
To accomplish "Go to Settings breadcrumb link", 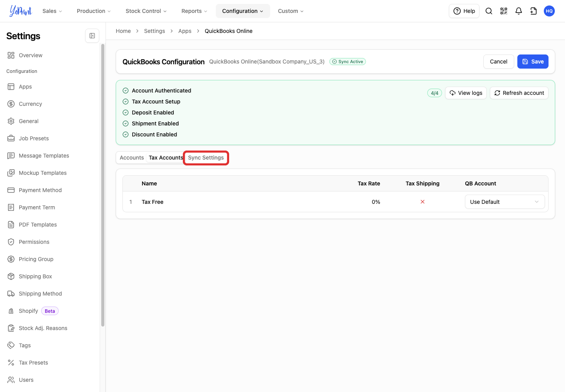I will coord(155,31).
